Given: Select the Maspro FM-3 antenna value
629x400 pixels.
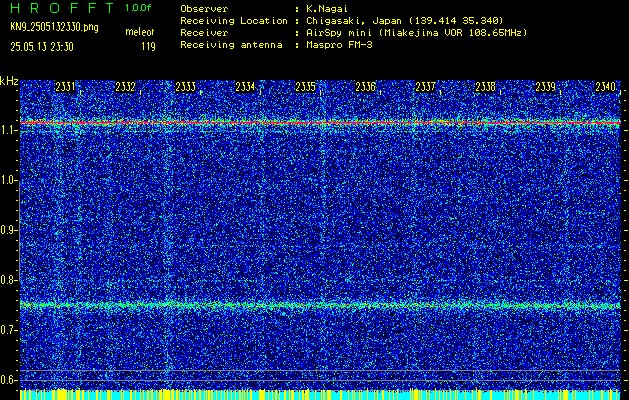Looking at the screenshot, I should click(x=339, y=45).
